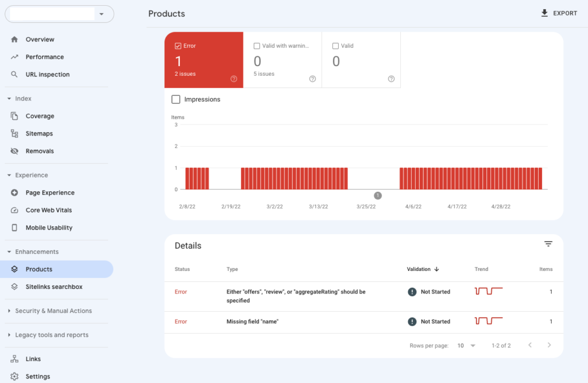Click the Settings gear icon
This screenshot has height=383, width=588.
click(14, 376)
